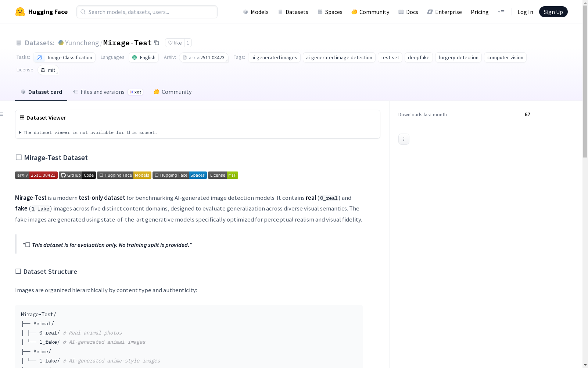Open the additional navigation menu icon

tap(501, 12)
